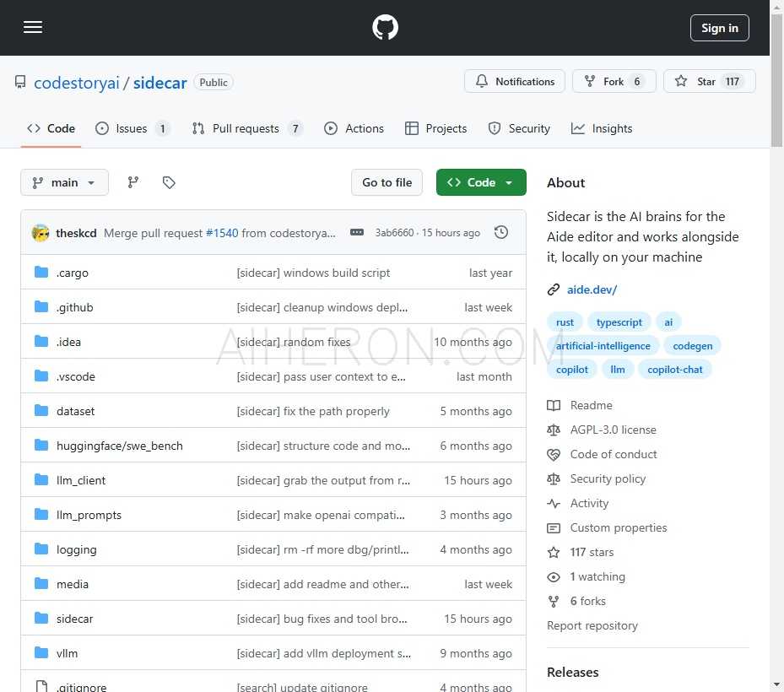The width and height of the screenshot is (784, 692).
Task: Switch to the Code tab
Action: pos(51,128)
